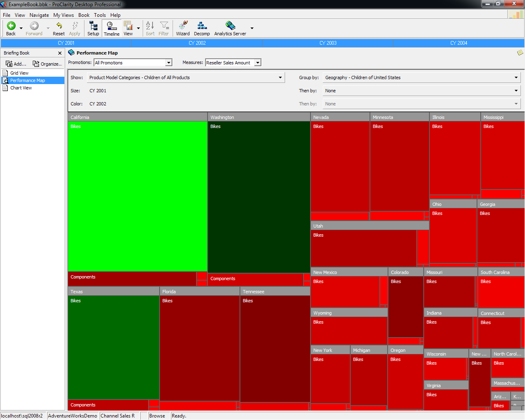525x420 pixels.
Task: Open the Navigate menu
Action: (x=39, y=15)
